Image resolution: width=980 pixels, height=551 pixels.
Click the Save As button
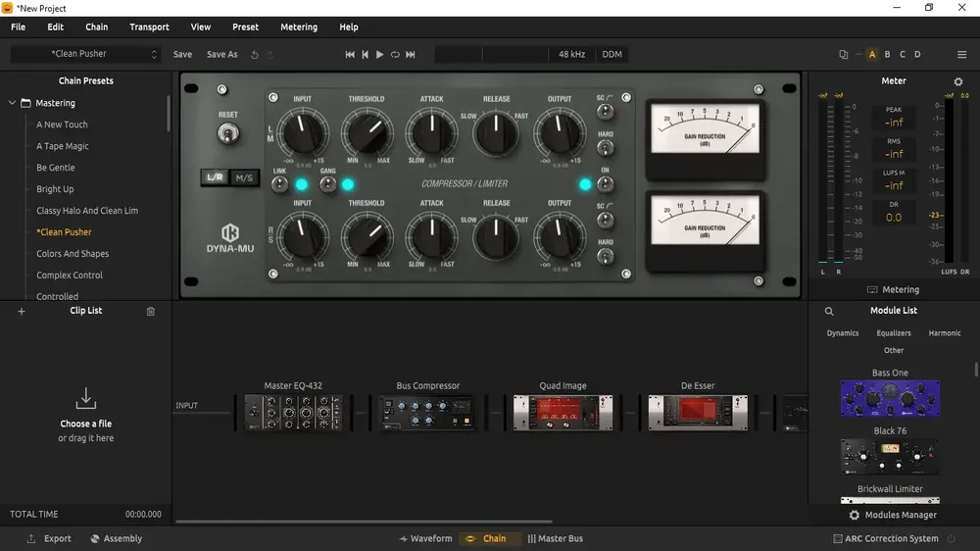221,54
